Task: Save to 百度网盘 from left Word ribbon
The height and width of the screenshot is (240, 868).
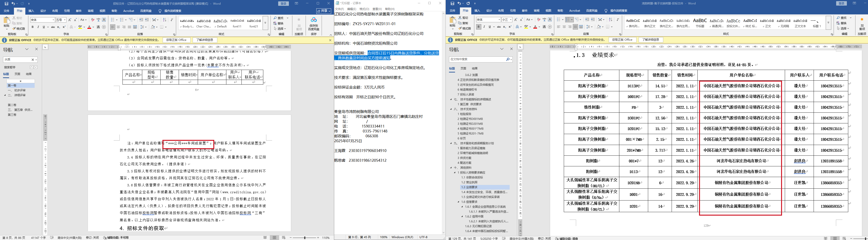Action: point(314,24)
